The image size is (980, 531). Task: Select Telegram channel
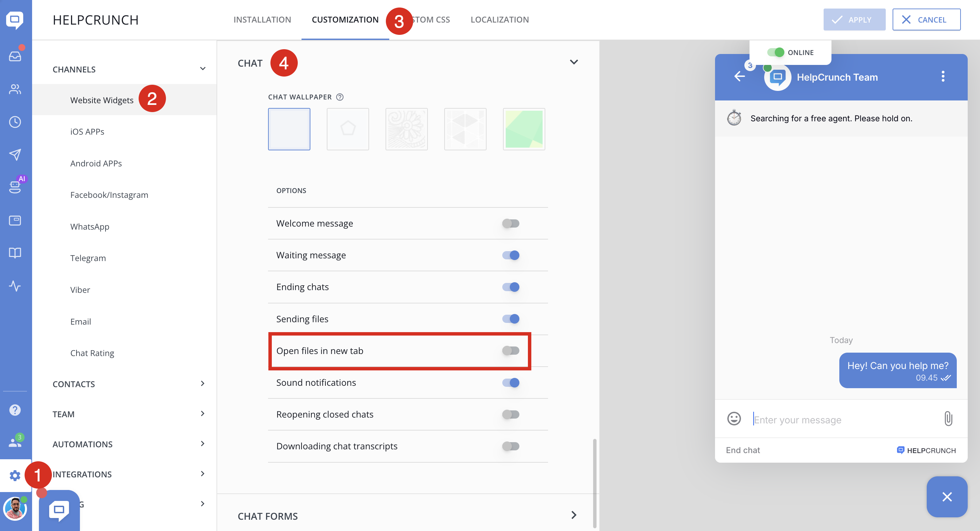(88, 258)
